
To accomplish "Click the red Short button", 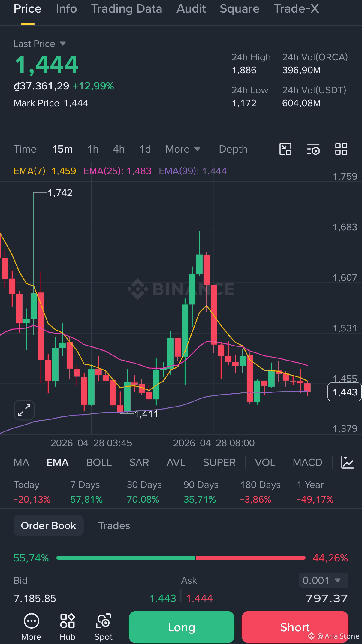I will pyautogui.click(x=295, y=627).
